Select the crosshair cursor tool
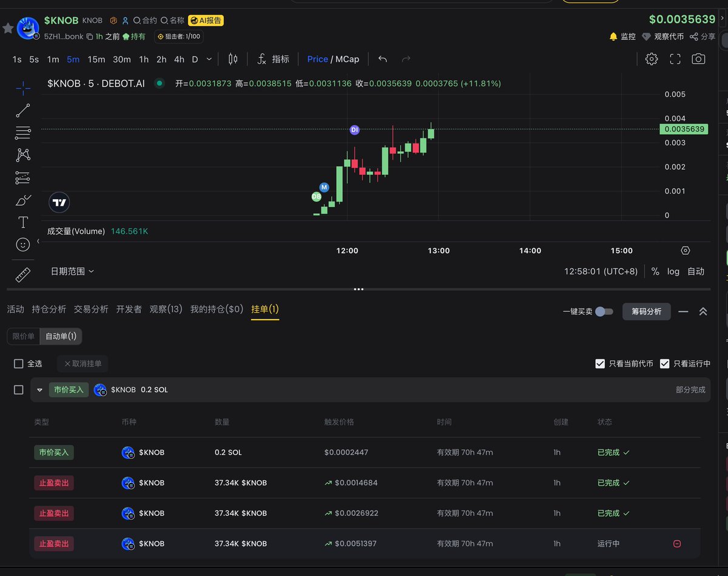This screenshot has height=576, width=728. 23,88
